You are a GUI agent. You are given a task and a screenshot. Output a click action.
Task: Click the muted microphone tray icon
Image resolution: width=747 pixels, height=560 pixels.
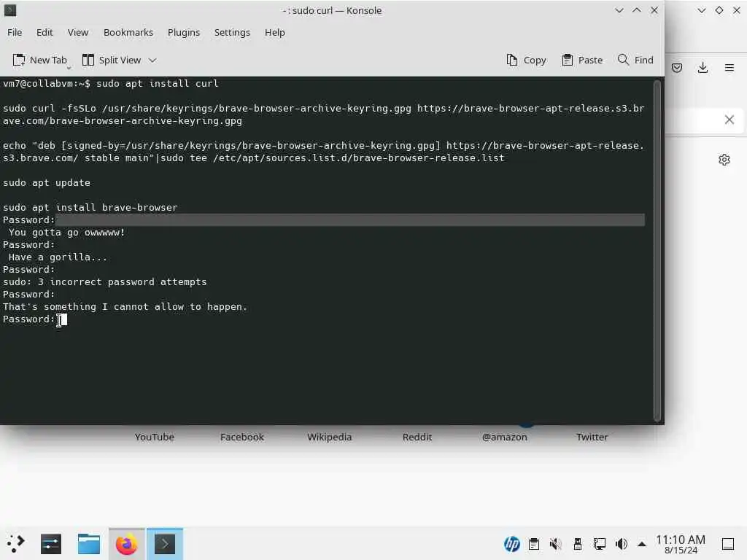point(555,544)
